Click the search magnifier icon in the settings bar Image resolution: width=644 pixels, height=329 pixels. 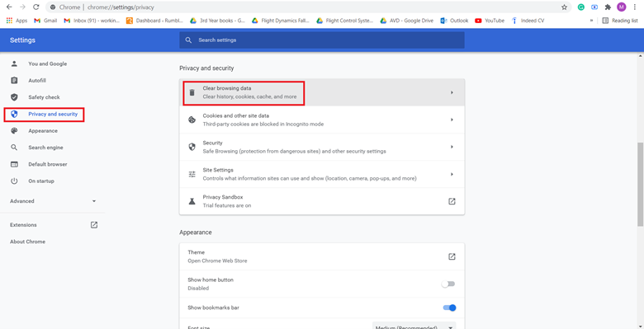tap(188, 40)
